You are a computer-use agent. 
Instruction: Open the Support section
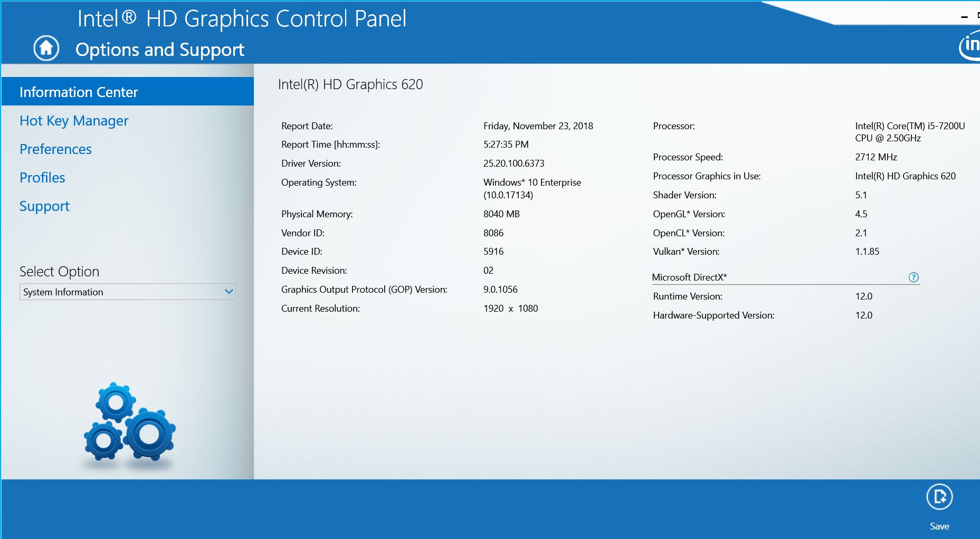[x=44, y=206]
